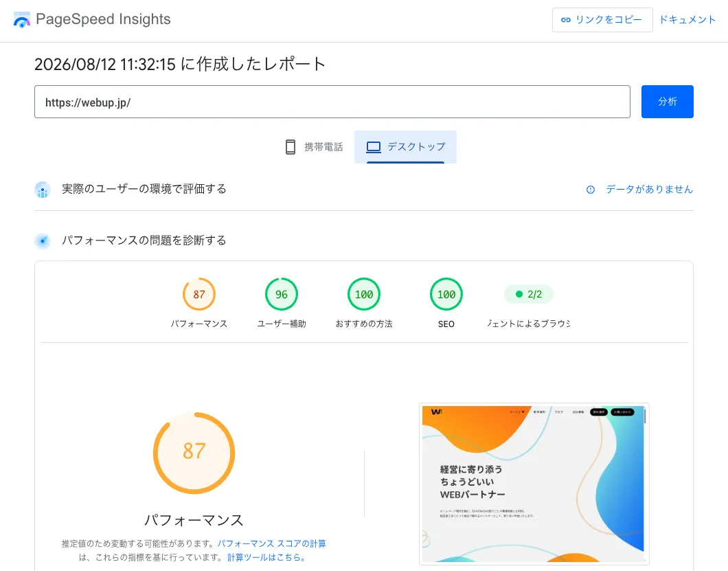Click the データがありません link
Image resolution: width=728 pixels, height=571 pixels.
click(649, 190)
